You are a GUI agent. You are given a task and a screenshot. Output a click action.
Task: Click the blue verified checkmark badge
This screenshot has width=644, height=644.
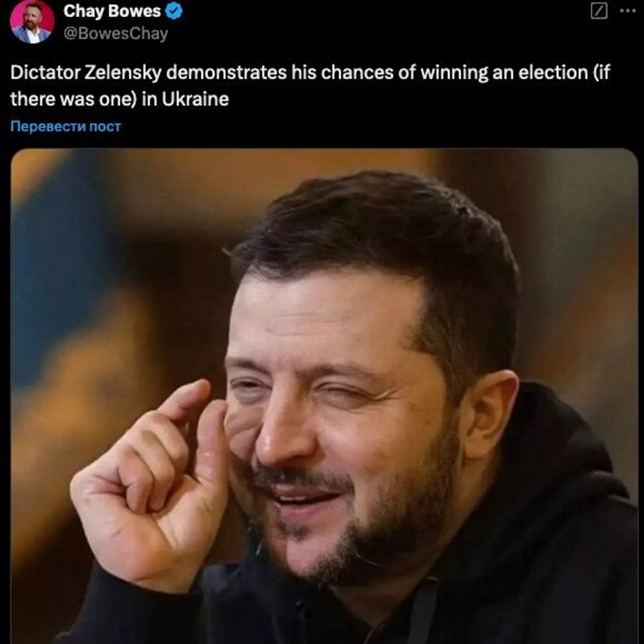(x=174, y=11)
